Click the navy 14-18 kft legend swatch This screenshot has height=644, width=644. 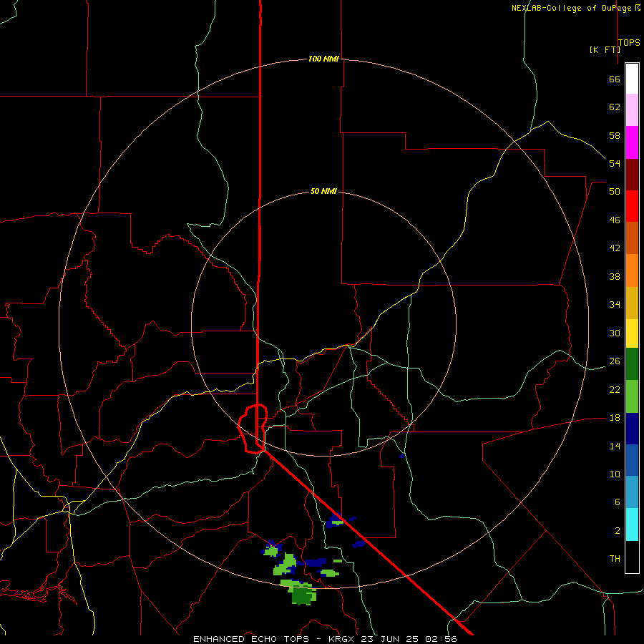(632, 429)
